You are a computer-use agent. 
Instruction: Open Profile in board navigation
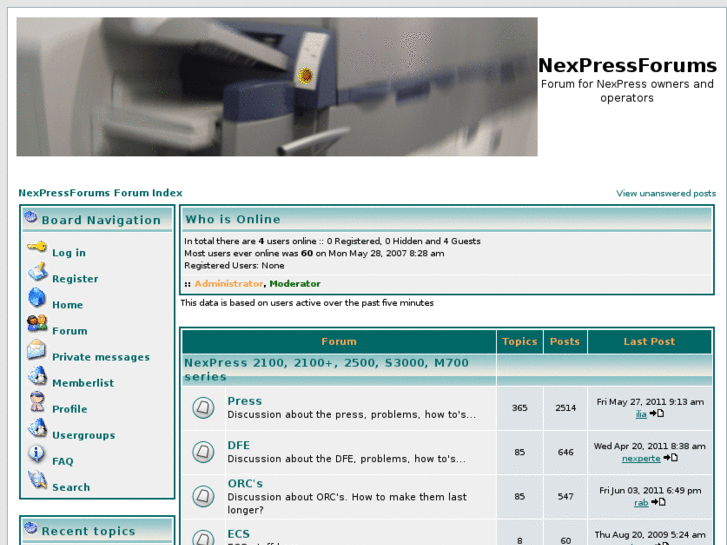pyautogui.click(x=70, y=409)
